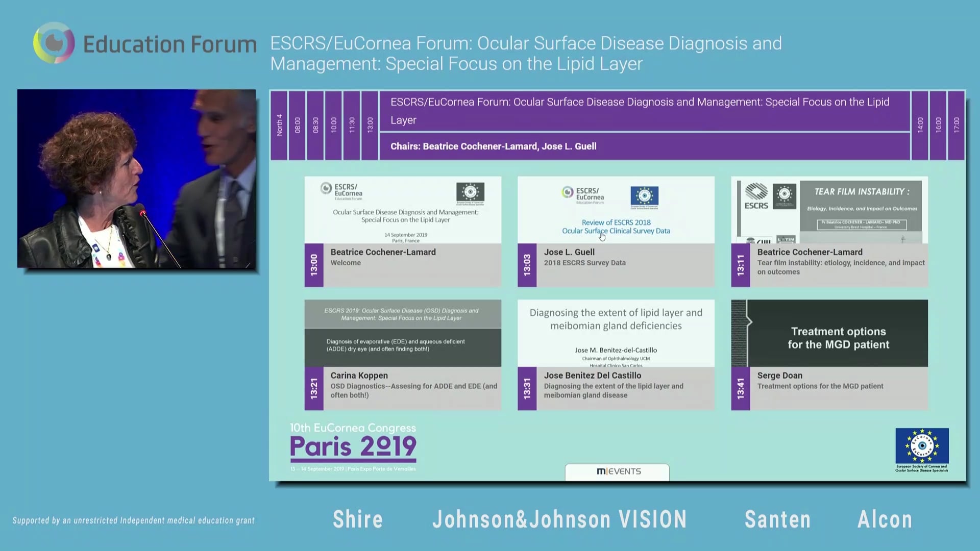The height and width of the screenshot is (551, 980).
Task: Open the Tear Film Instability slide thumbnail
Action: tap(829, 210)
